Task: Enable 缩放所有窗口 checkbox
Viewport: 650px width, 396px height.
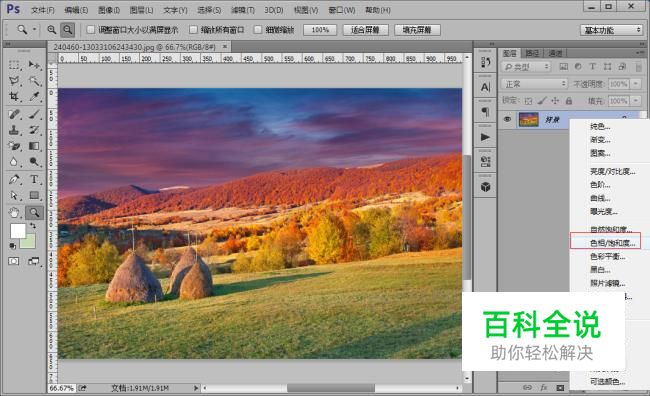Action: tap(193, 29)
